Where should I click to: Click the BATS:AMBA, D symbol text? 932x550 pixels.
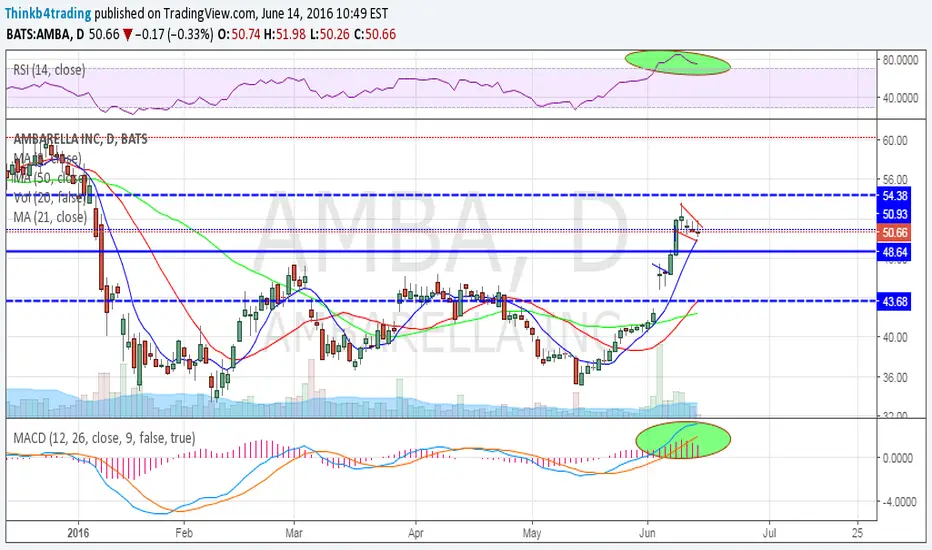pyautogui.click(x=45, y=34)
